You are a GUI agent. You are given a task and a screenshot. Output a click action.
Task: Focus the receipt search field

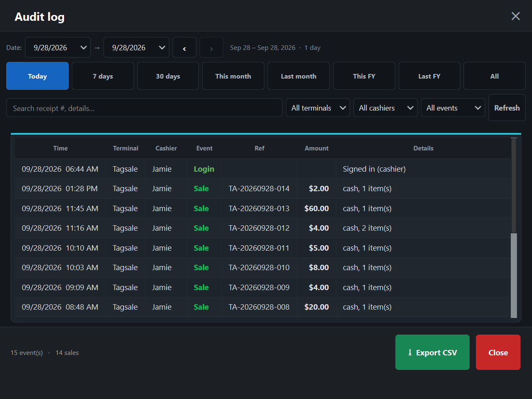[x=144, y=108]
